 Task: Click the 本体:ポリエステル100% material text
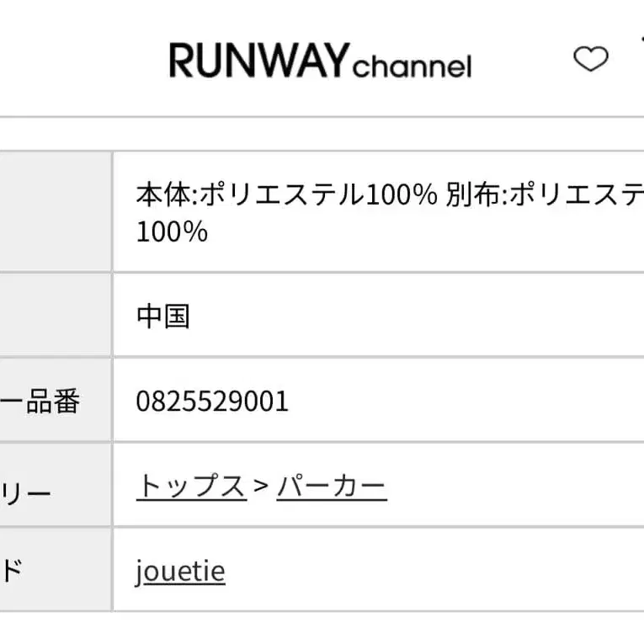click(286, 194)
